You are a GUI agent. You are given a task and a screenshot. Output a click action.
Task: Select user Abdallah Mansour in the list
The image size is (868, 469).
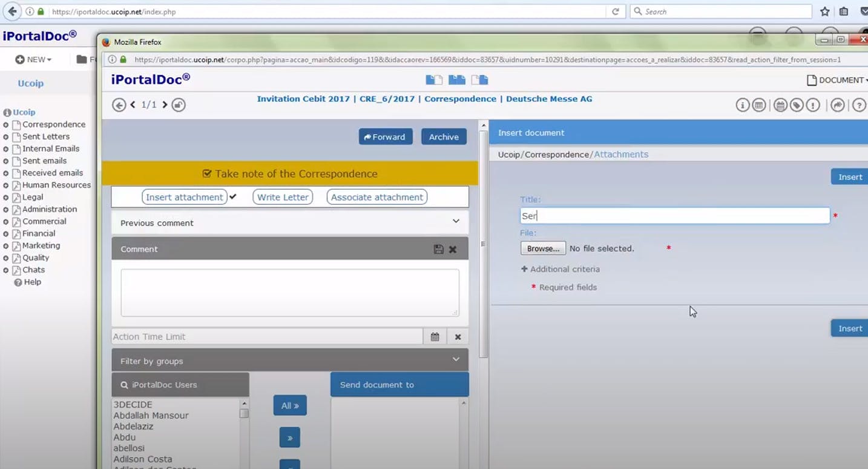pyautogui.click(x=151, y=416)
